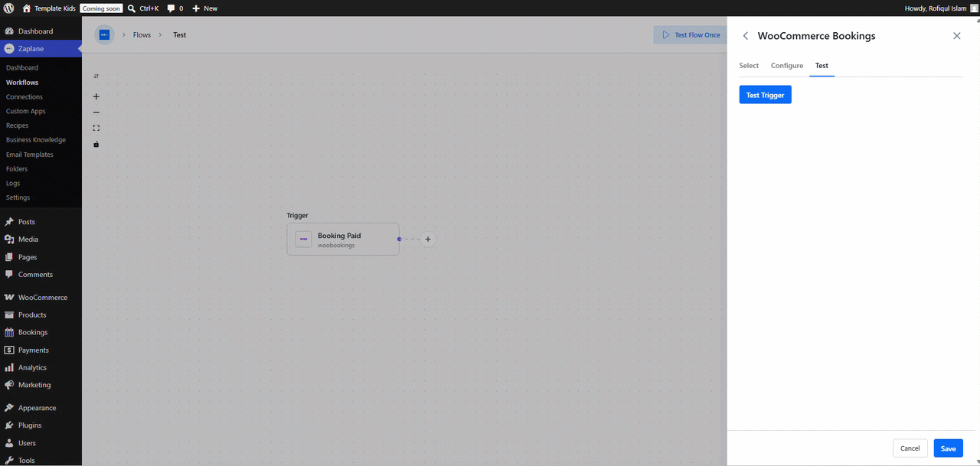Screen dimensions: 980x466
Task: Zoom out on the flow canvas
Action: click(96, 112)
